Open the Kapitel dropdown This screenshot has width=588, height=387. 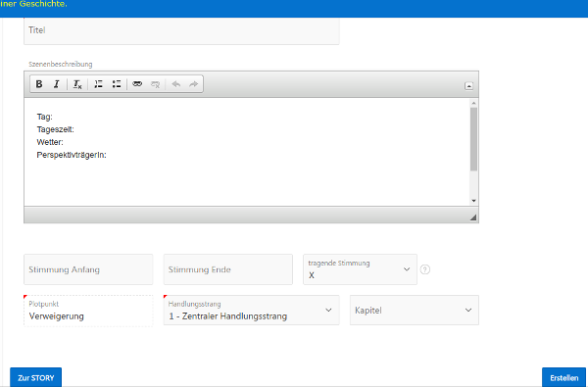tap(415, 311)
